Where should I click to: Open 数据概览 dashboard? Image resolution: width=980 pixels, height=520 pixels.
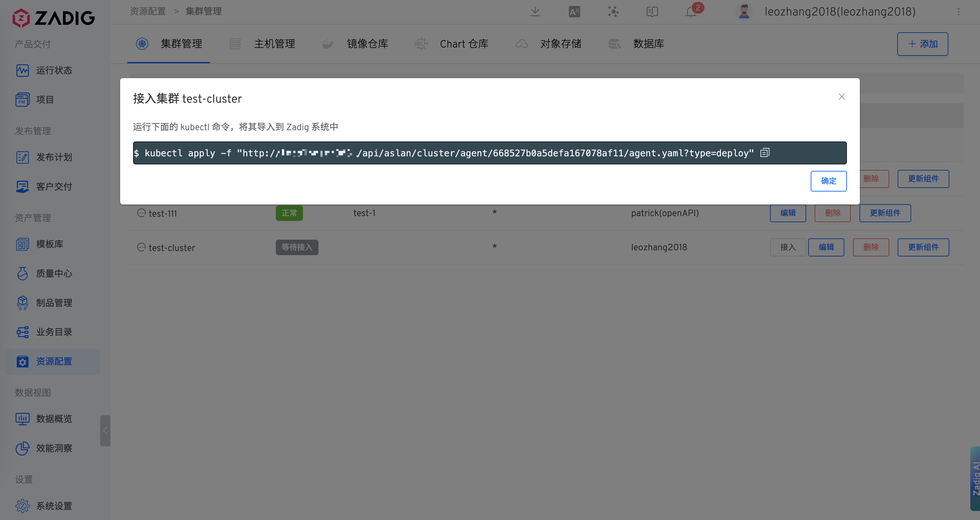[x=53, y=419]
